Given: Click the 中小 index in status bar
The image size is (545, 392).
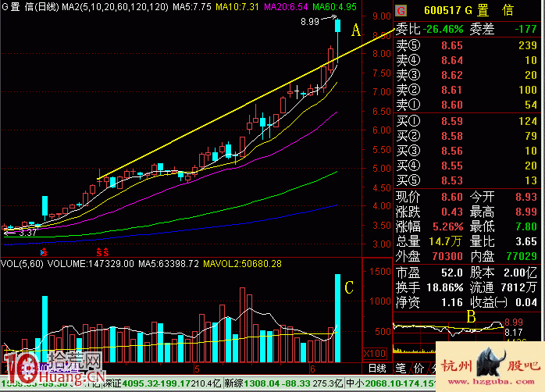Looking at the screenshot, I should [x=391, y=383].
